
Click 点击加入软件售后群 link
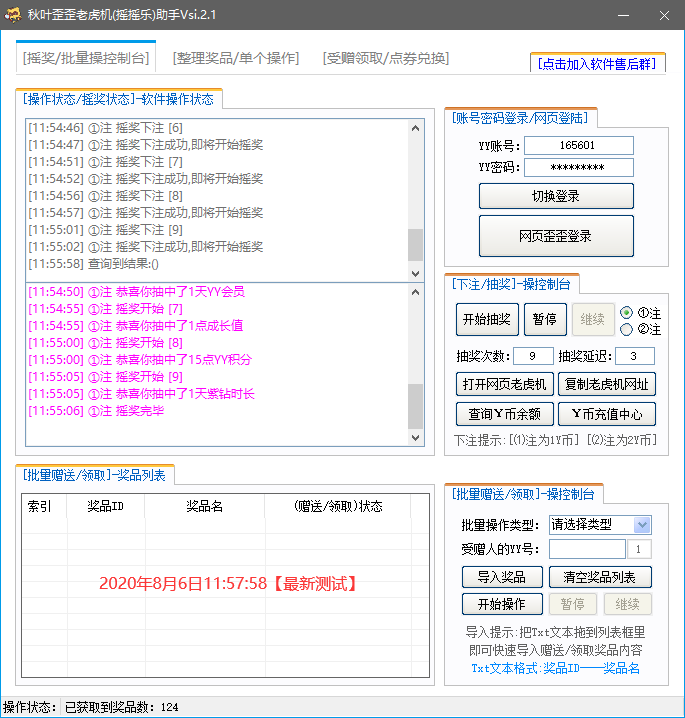pos(597,63)
